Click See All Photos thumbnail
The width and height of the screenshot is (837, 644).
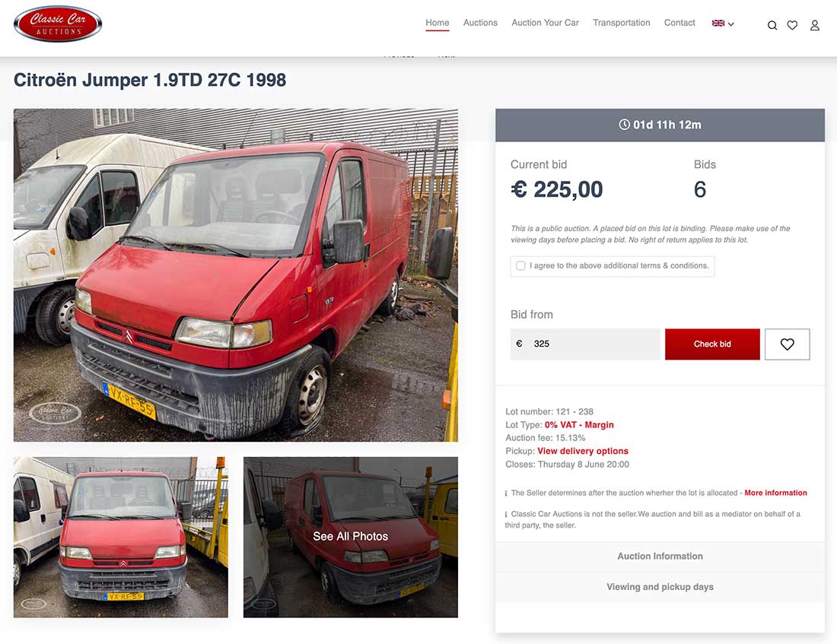click(x=350, y=537)
